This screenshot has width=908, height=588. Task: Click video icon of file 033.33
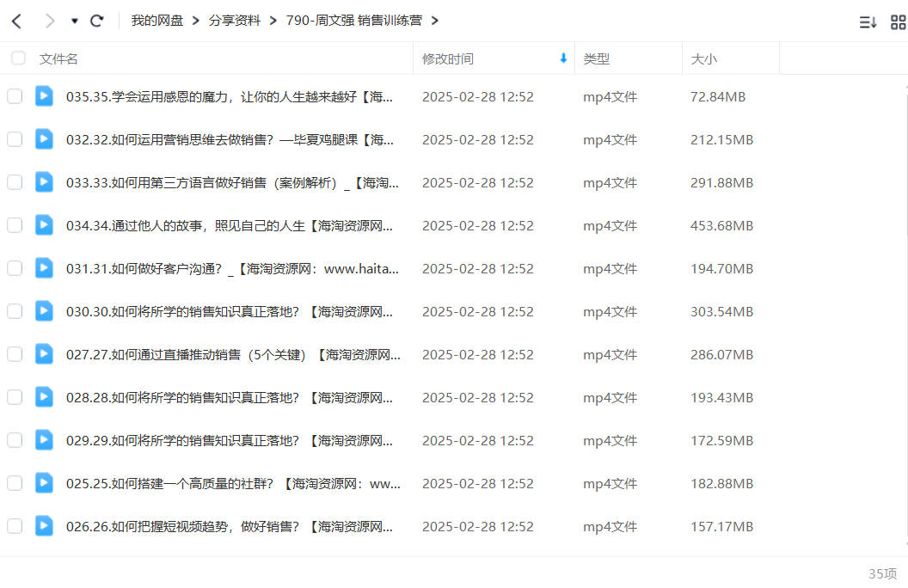44,182
